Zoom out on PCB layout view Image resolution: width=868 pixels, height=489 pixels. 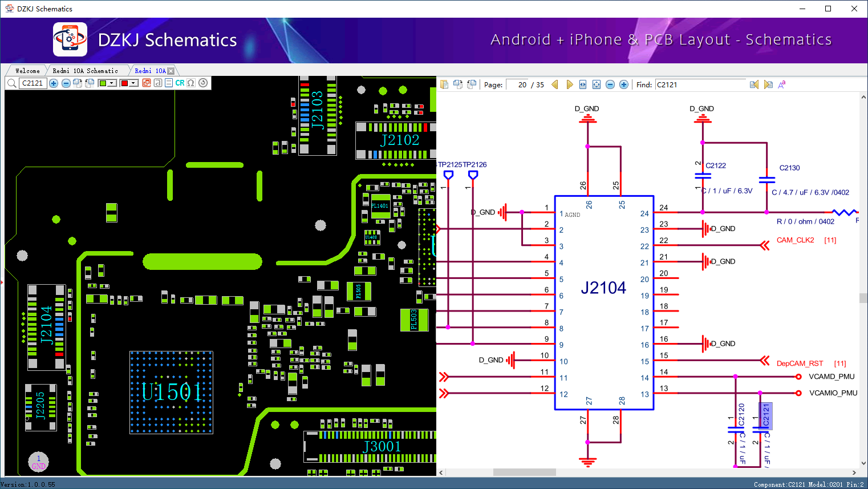click(66, 83)
